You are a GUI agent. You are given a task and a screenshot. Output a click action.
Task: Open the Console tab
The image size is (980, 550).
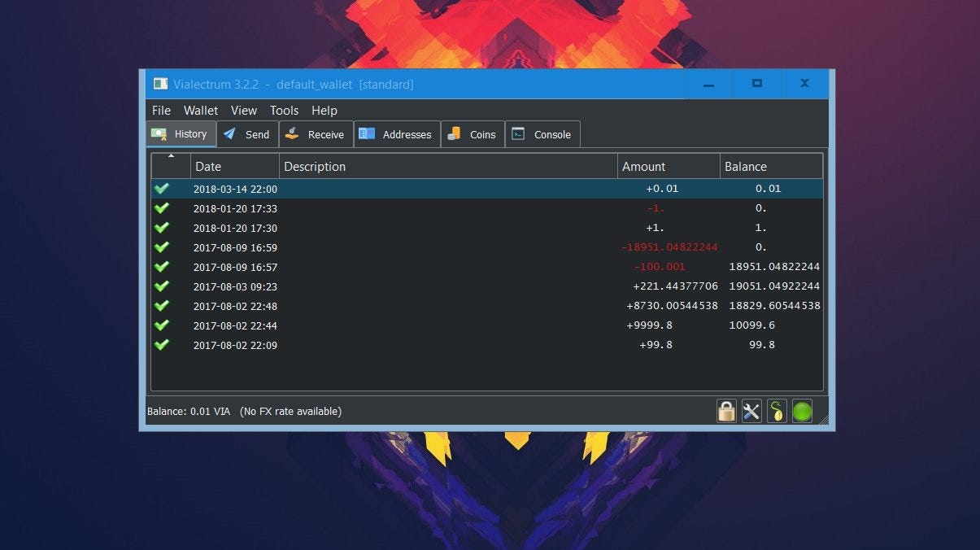tap(542, 134)
